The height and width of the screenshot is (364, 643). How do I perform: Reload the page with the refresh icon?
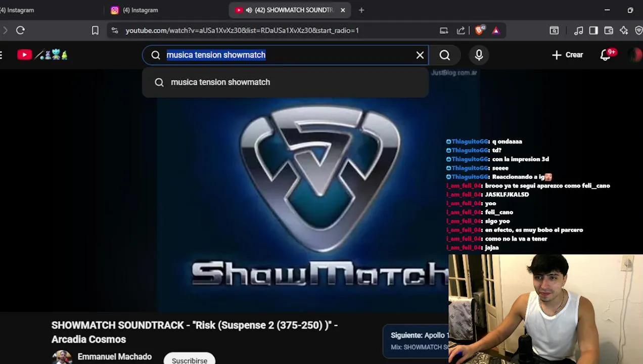point(20,30)
